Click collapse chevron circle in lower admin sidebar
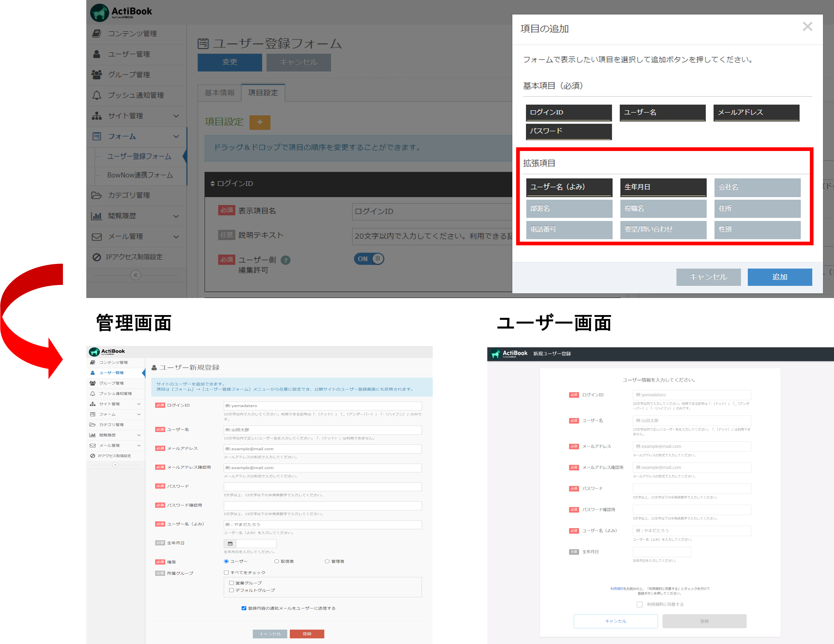Screen dimensions: 834x644 click(x=115, y=464)
